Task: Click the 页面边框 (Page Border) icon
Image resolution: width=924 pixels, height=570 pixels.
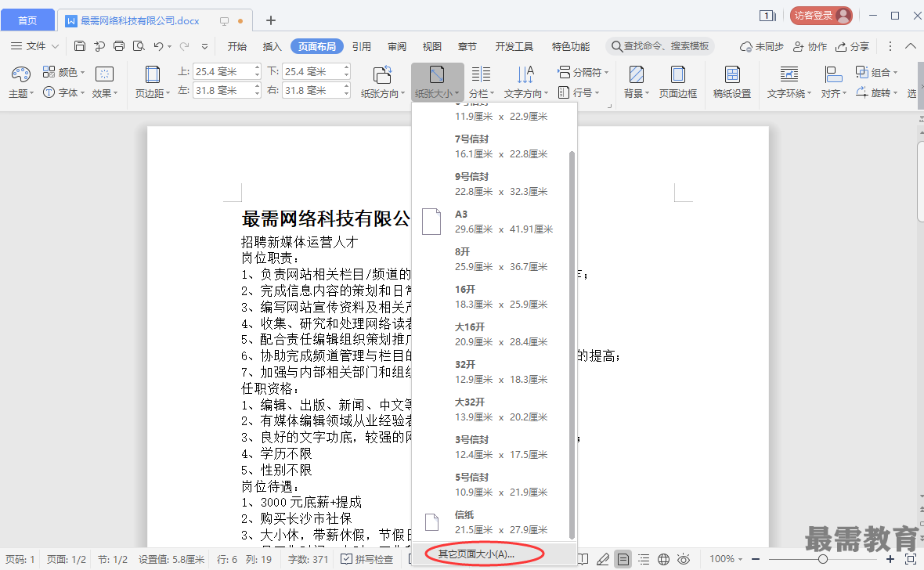Action: click(677, 74)
